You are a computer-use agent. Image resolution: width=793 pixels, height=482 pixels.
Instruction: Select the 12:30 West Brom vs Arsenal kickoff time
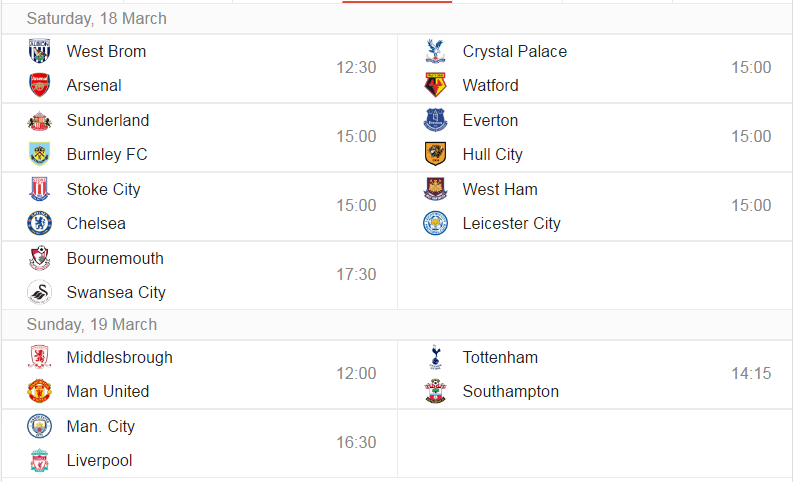click(x=356, y=67)
